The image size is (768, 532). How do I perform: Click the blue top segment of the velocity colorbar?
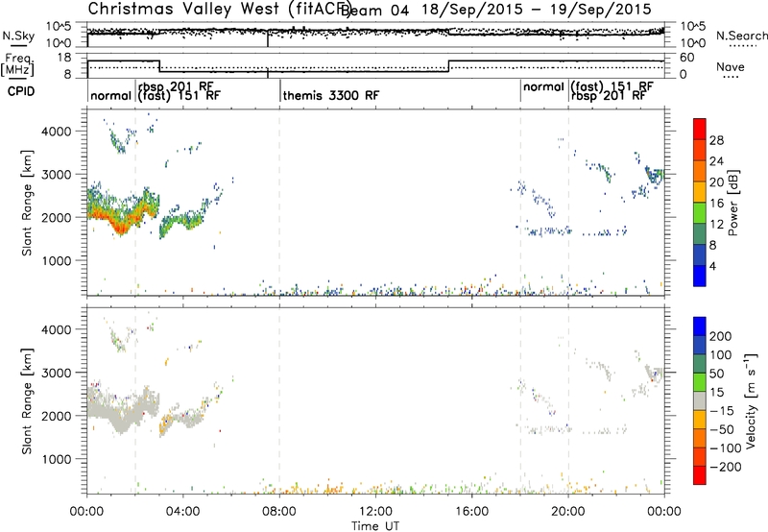click(700, 326)
